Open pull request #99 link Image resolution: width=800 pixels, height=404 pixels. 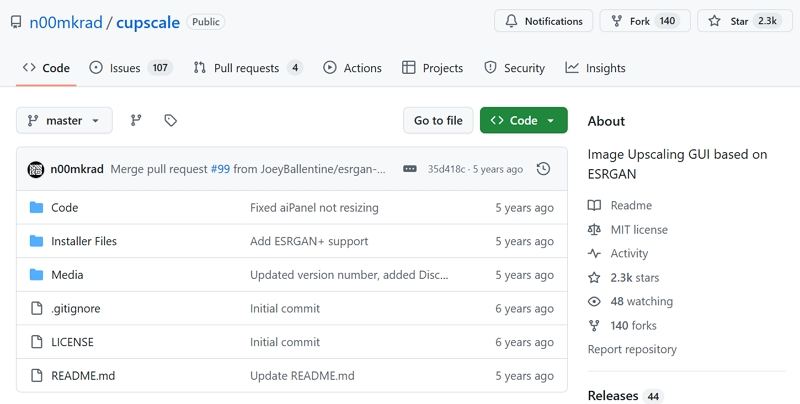[x=220, y=169]
